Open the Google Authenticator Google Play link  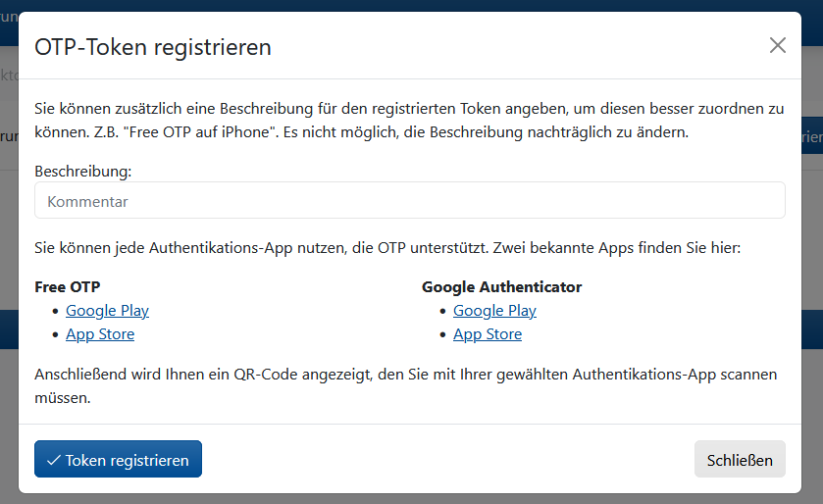(494, 311)
